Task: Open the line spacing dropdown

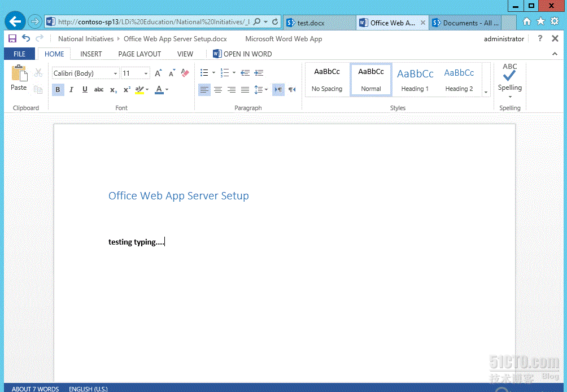Action: point(261,89)
